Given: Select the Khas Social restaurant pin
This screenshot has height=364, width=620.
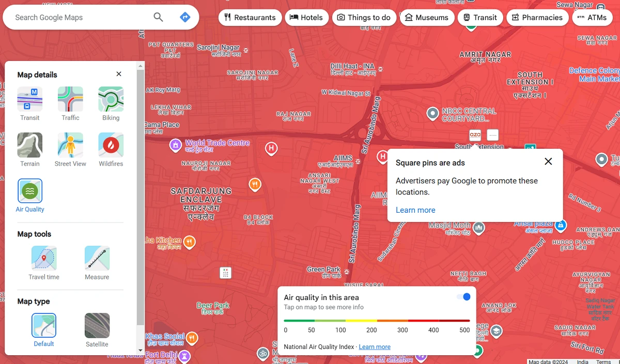Looking at the screenshot, I should pos(191,338).
